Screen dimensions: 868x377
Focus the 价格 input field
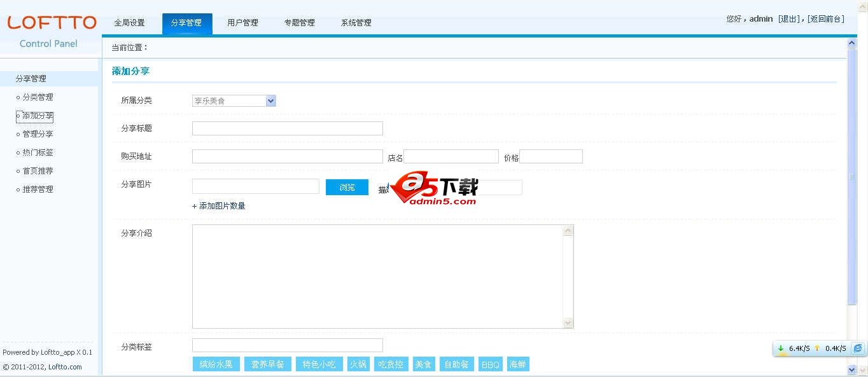coord(551,156)
